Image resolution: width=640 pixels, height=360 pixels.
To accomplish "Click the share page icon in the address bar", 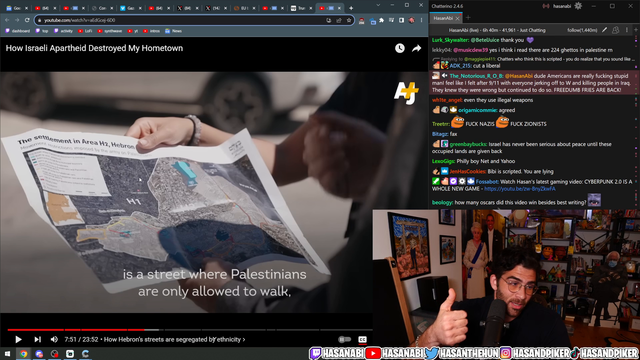I will [339, 20].
